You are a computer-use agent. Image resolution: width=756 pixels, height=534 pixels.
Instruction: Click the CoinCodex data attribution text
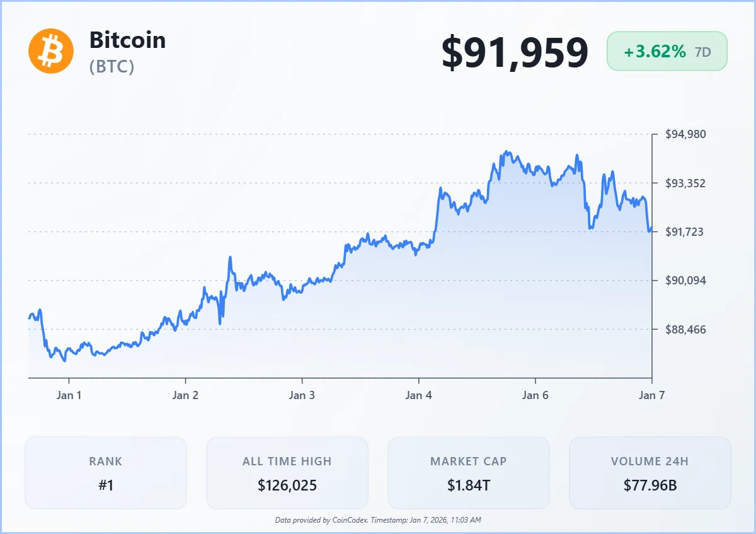pyautogui.click(x=378, y=520)
